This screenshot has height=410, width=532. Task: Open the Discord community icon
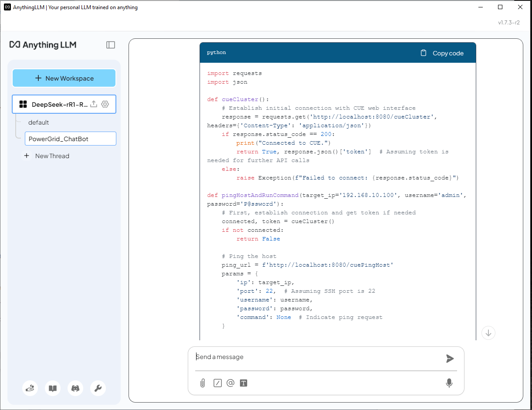tap(75, 388)
